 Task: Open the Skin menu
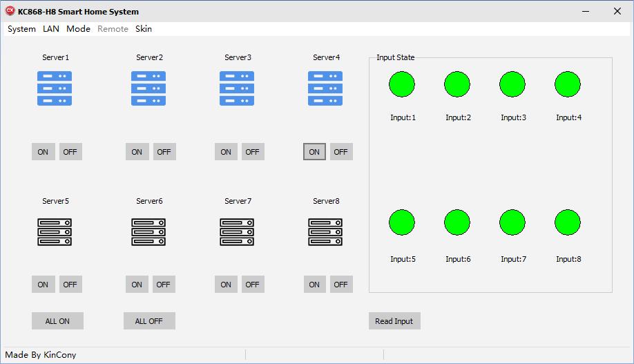coord(144,29)
